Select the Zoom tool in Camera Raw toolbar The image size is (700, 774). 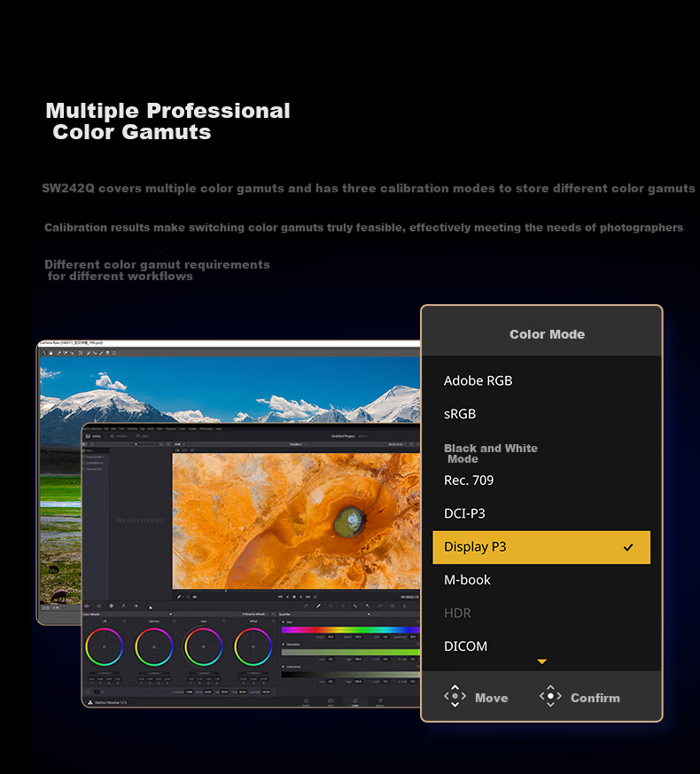pyautogui.click(x=44, y=353)
